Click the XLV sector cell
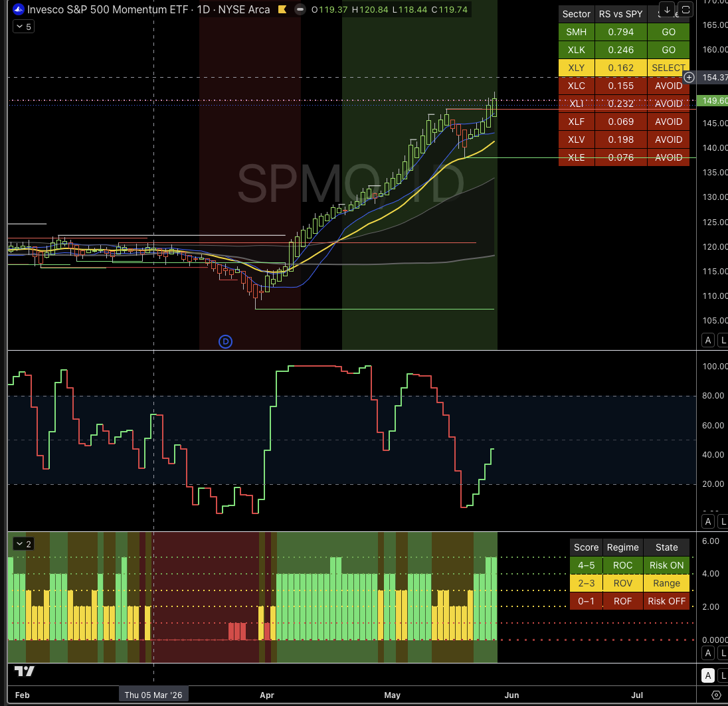Viewport: 728px width, 706px height. [x=576, y=139]
